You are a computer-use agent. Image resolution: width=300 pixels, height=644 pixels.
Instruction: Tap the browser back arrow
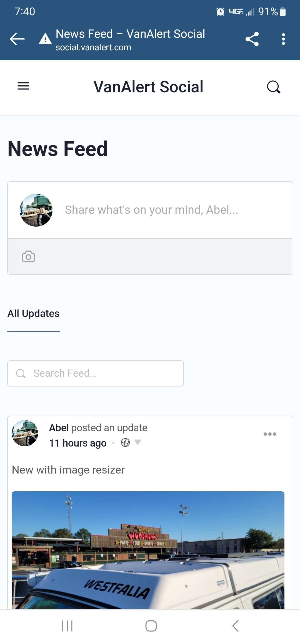[x=17, y=39]
